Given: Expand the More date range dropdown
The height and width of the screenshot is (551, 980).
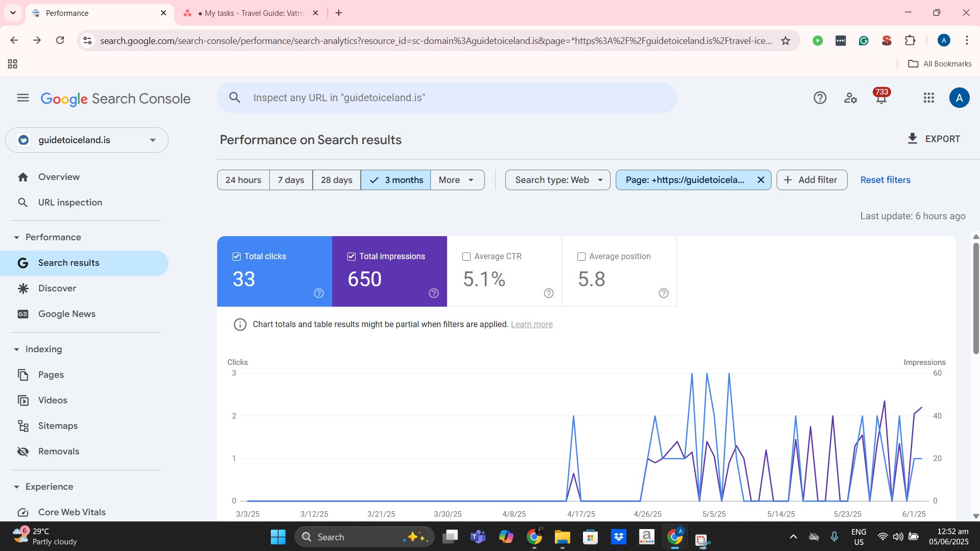Looking at the screenshot, I should 457,180.
